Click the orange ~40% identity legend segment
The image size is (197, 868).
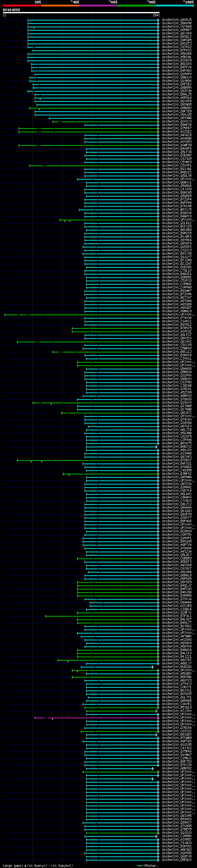[x=60, y=6]
